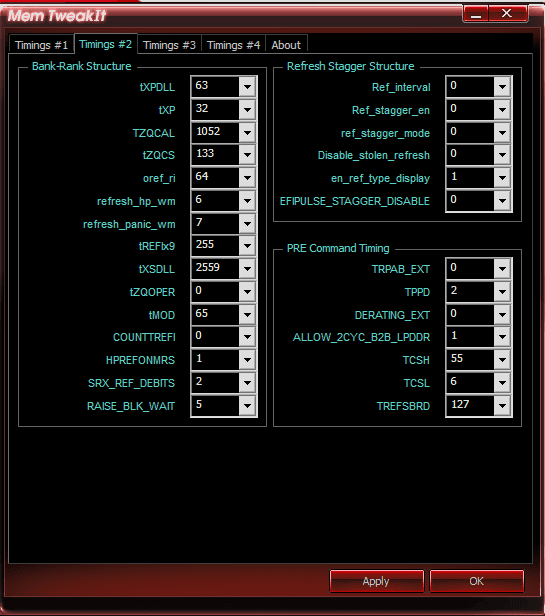This screenshot has width=545, height=616.
Task: Click the tXPDLL value field showing 63
Action: click(x=215, y=86)
